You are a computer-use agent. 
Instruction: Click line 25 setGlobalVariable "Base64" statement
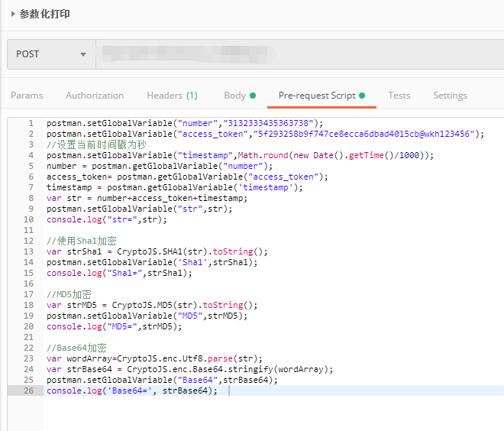[163, 380]
